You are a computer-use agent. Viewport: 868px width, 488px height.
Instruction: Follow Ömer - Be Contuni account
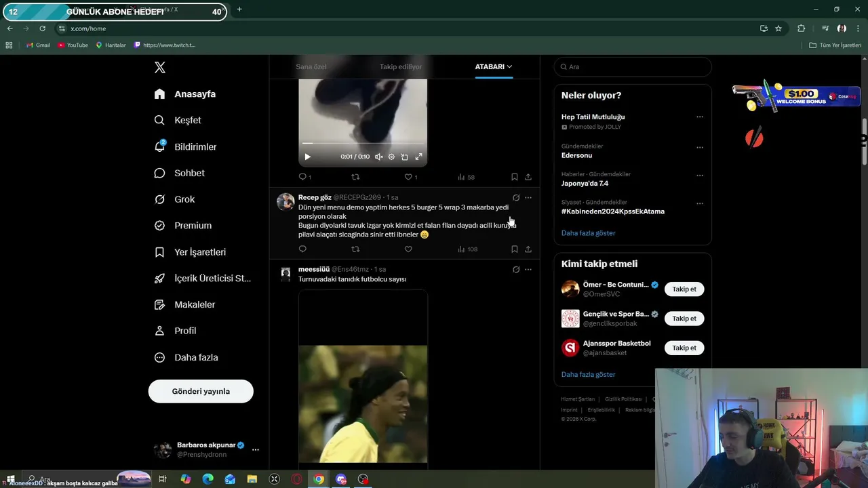point(684,289)
